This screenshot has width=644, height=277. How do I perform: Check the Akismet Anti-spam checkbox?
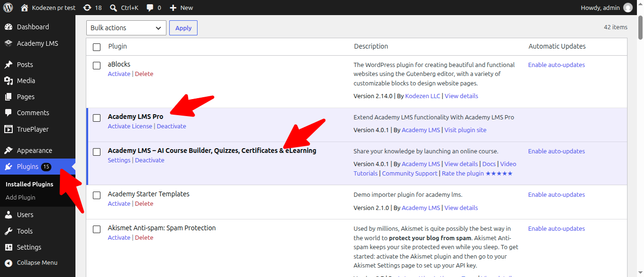tap(97, 229)
